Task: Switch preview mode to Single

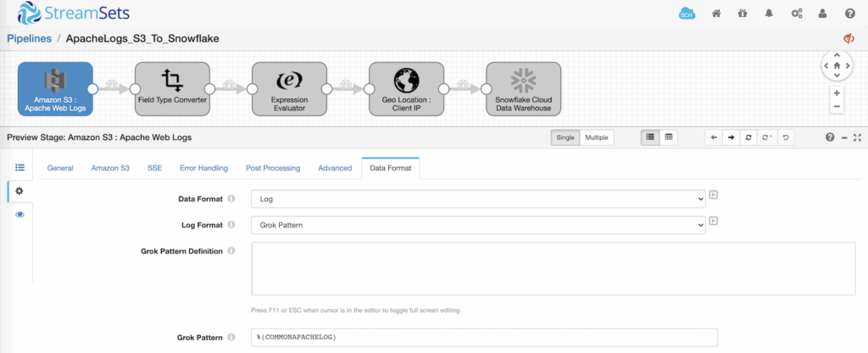Action: click(565, 137)
